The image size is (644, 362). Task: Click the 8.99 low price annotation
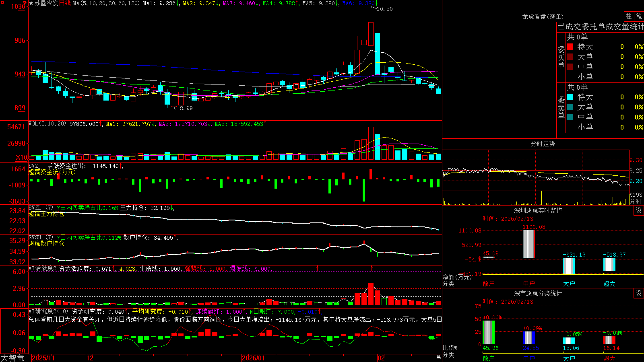coord(186,108)
